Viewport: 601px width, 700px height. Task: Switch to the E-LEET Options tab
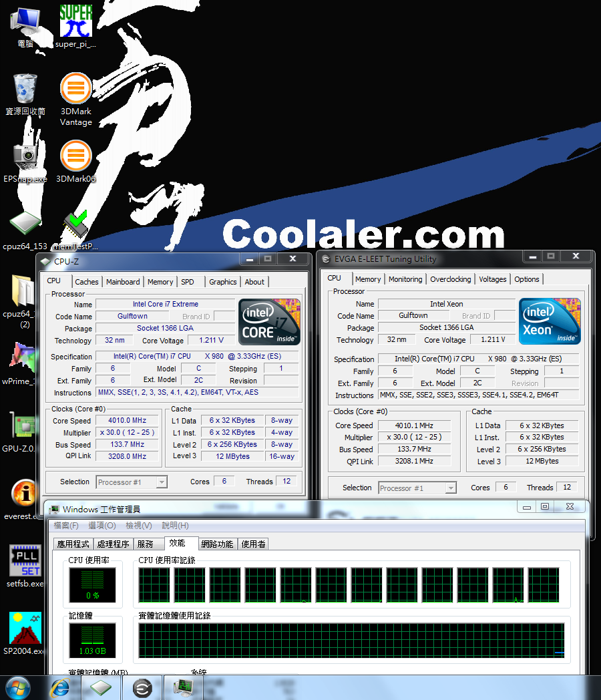[x=526, y=279]
